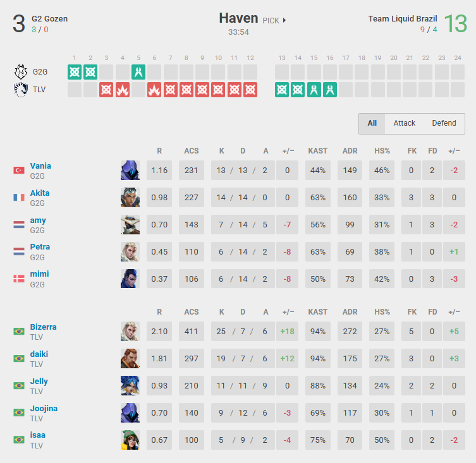
Task: Select the All stats filter
Action: click(x=372, y=123)
